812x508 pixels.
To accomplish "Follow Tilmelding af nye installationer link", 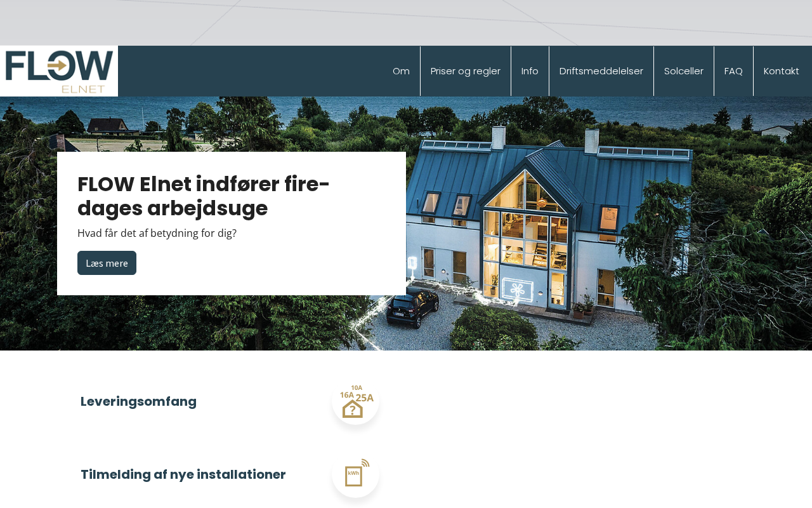I will [x=183, y=474].
